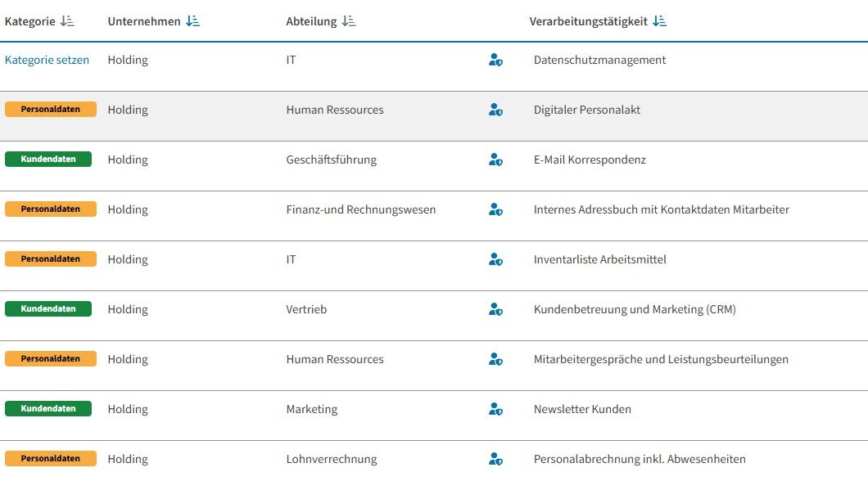Sort by Verarbeitungstätigkeit using its arrow

click(659, 21)
